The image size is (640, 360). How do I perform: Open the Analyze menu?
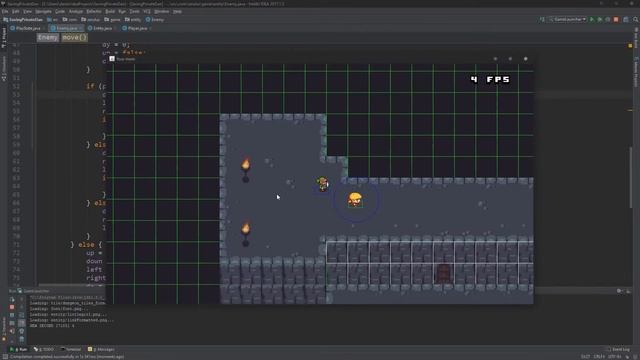[x=76, y=11]
